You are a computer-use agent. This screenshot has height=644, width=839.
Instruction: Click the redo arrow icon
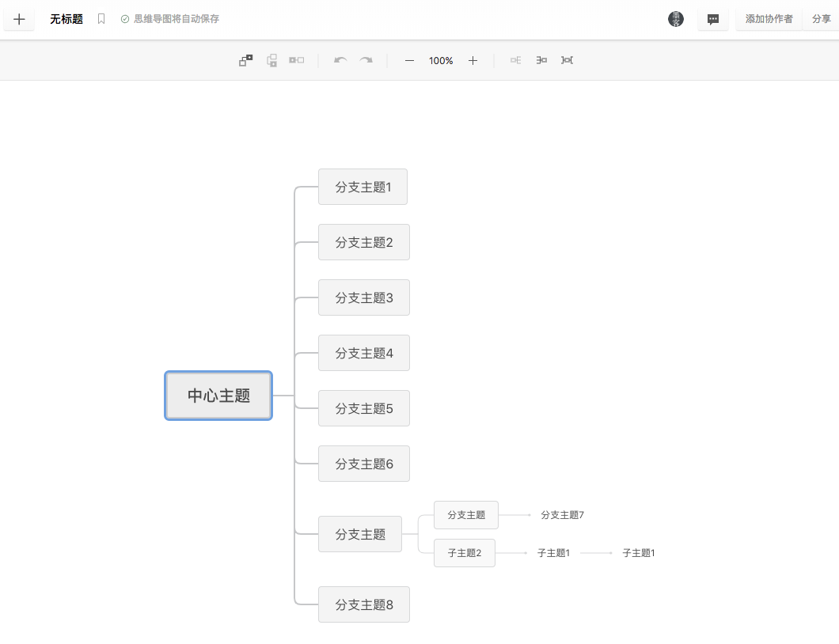[x=366, y=60]
